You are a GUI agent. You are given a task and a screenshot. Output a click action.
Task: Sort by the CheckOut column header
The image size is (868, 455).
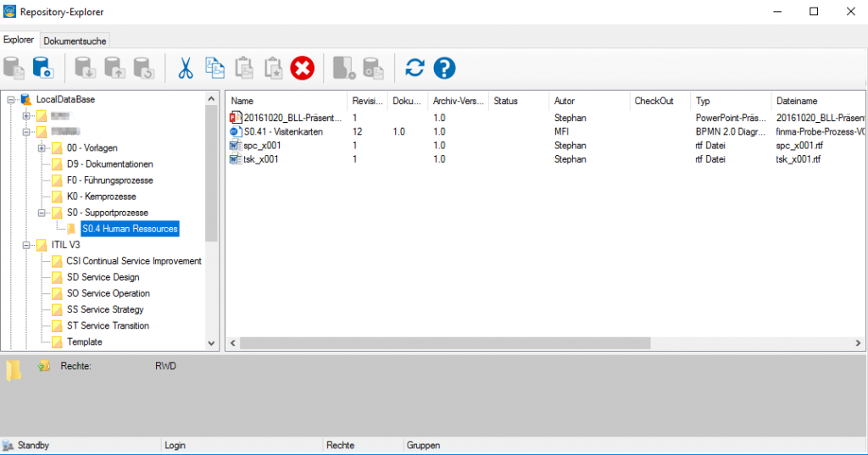pyautogui.click(x=660, y=101)
